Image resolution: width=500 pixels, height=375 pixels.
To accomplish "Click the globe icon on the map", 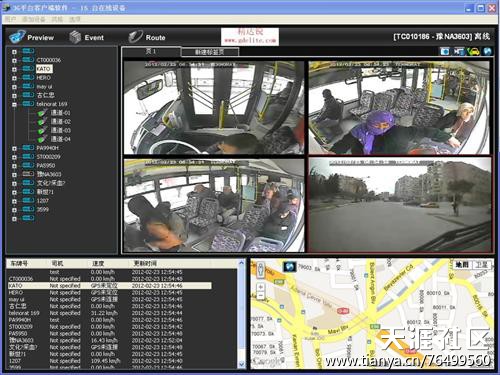I will pos(290,267).
